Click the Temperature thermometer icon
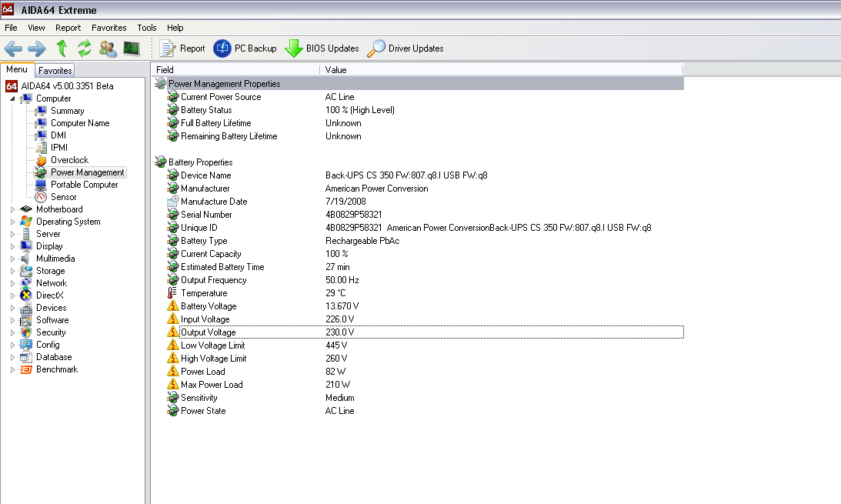 pyautogui.click(x=172, y=293)
